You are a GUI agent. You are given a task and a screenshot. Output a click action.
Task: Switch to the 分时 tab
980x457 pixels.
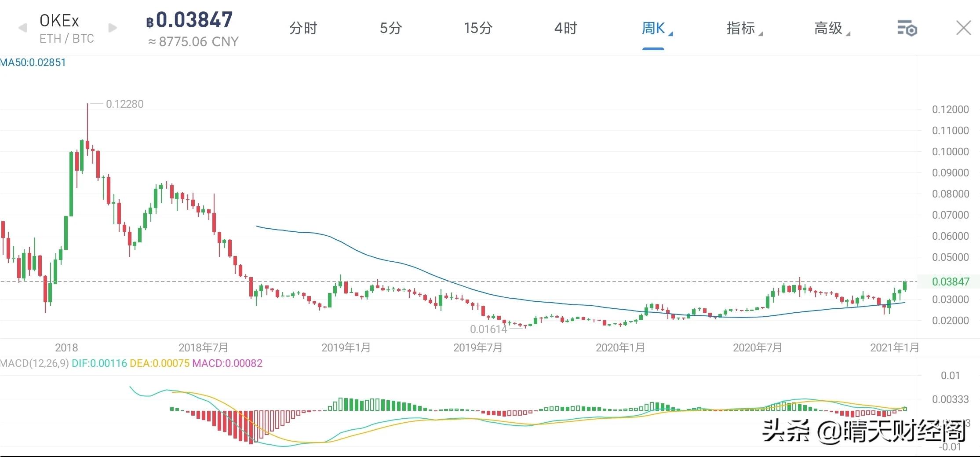(x=302, y=28)
